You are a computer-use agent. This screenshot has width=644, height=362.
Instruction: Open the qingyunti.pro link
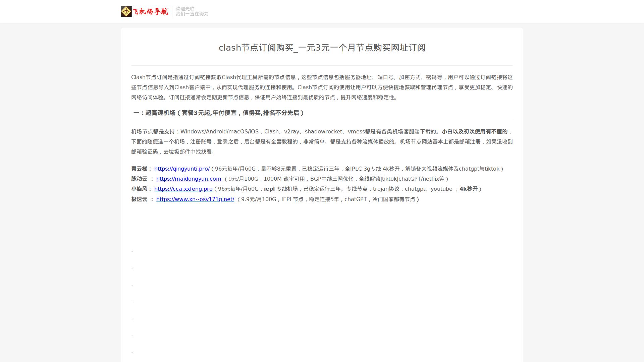182,169
